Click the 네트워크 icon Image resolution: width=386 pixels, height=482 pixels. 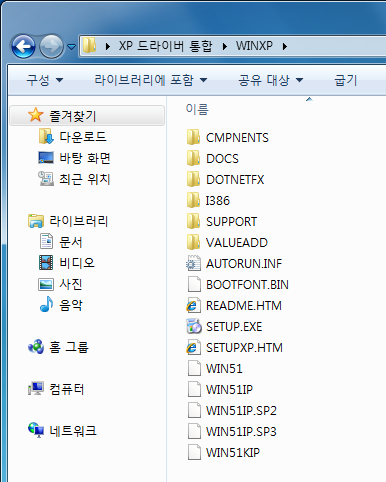click(36, 430)
